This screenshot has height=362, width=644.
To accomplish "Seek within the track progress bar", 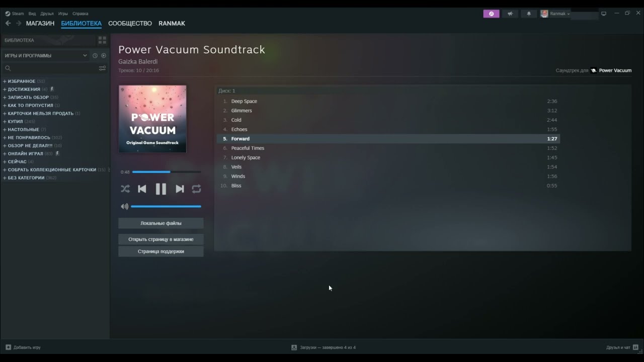I will point(167,172).
